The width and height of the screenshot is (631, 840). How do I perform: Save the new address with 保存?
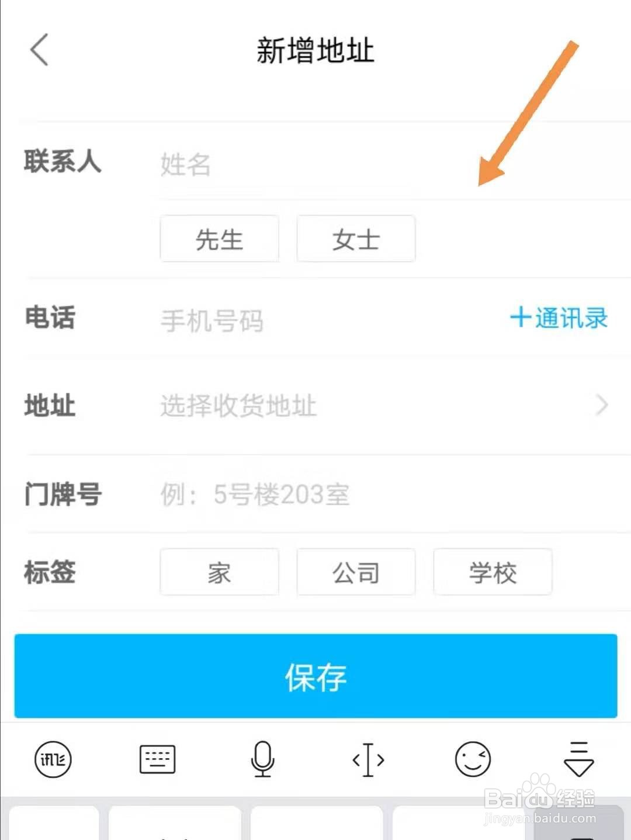click(x=315, y=676)
